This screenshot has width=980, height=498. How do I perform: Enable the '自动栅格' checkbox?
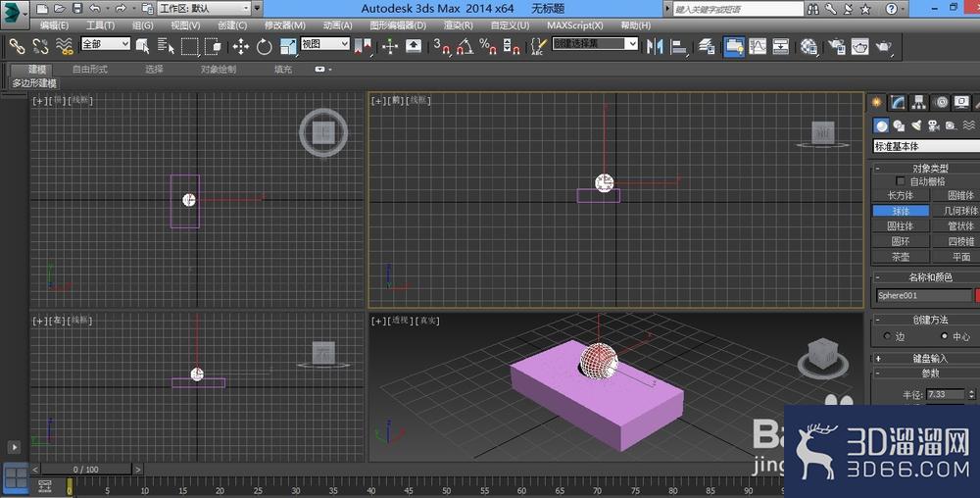(x=901, y=181)
